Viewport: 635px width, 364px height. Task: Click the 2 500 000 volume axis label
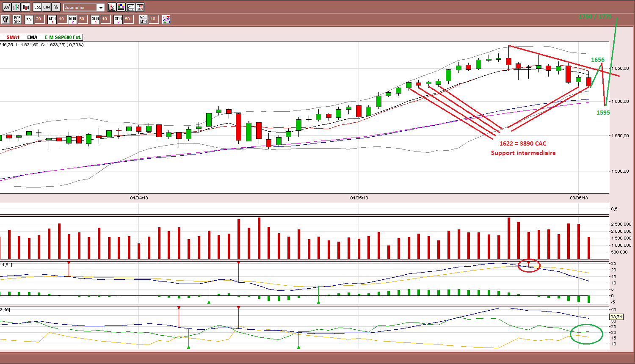tap(621, 224)
